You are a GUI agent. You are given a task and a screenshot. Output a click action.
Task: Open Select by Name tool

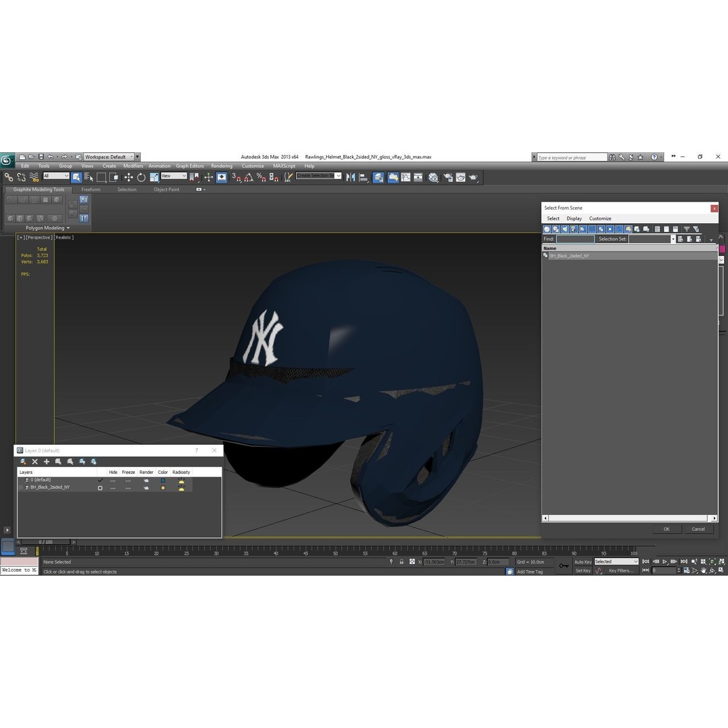click(89, 177)
